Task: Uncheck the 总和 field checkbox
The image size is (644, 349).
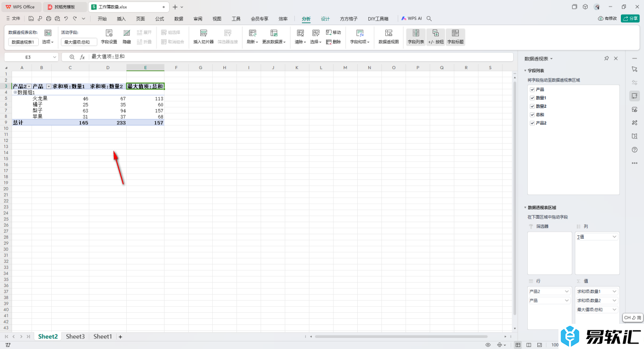Action: point(532,115)
